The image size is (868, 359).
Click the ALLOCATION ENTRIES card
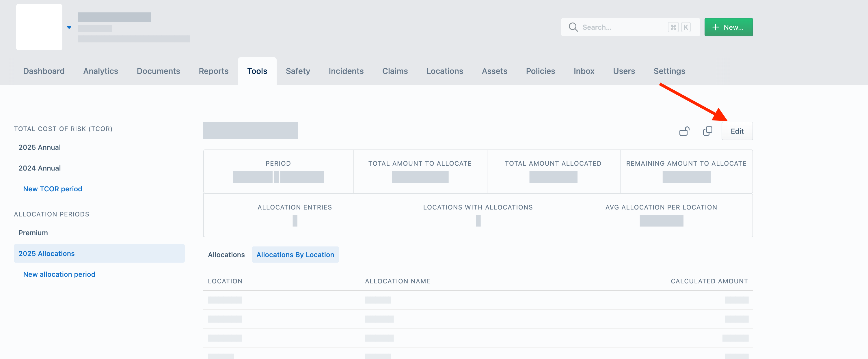click(295, 215)
